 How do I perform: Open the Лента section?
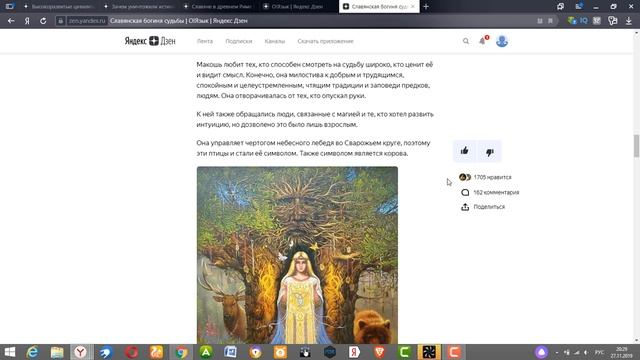pyautogui.click(x=204, y=41)
